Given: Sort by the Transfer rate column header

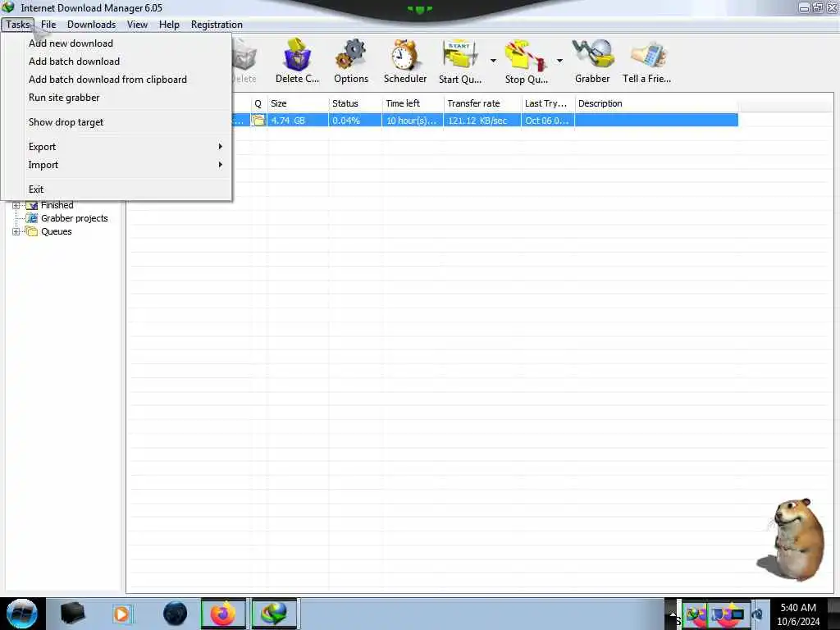Looking at the screenshot, I should coord(482,103).
